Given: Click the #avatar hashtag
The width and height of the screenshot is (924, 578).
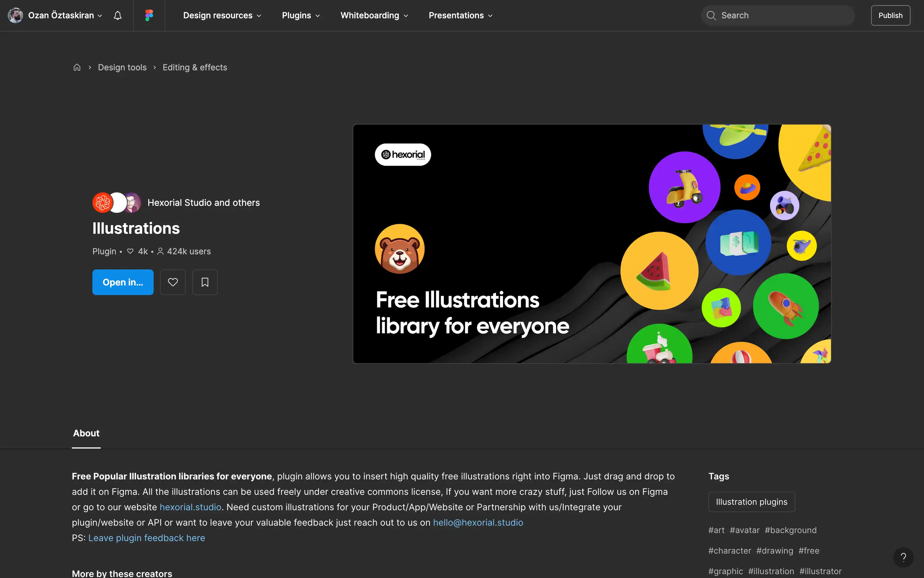Looking at the screenshot, I should point(745,530).
